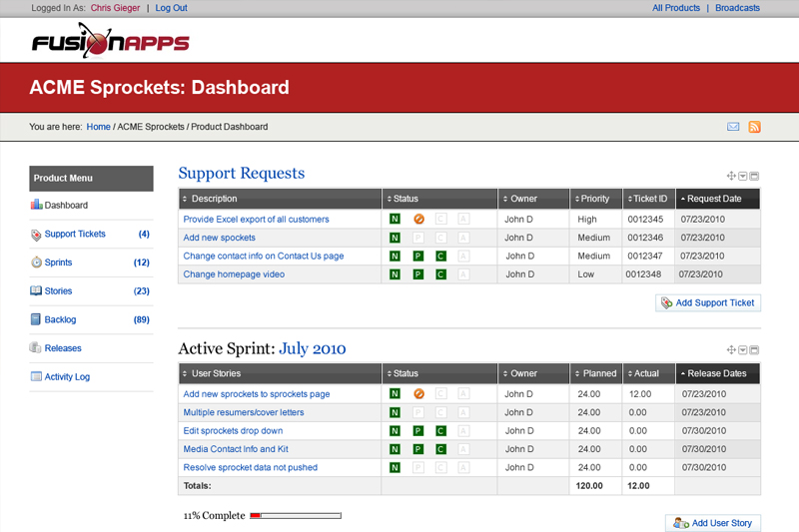
Task: Go to Home breadcrumb link
Action: coord(98,127)
